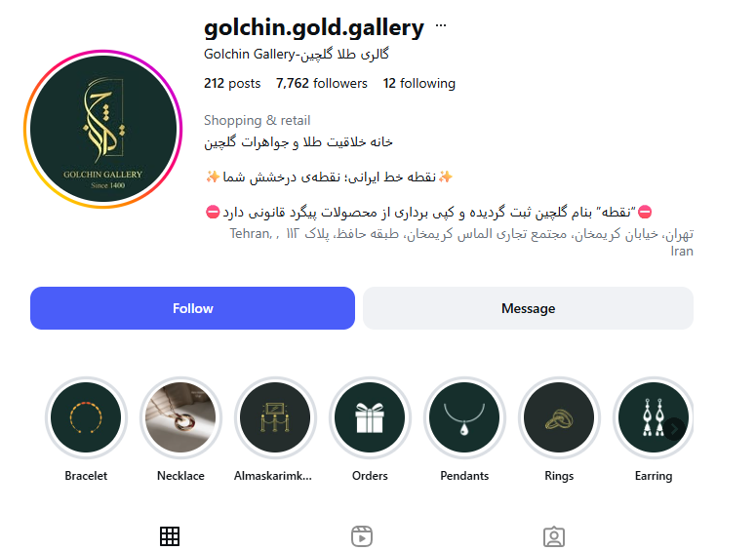
Task: View the 7,762 followers list
Action: 322,84
